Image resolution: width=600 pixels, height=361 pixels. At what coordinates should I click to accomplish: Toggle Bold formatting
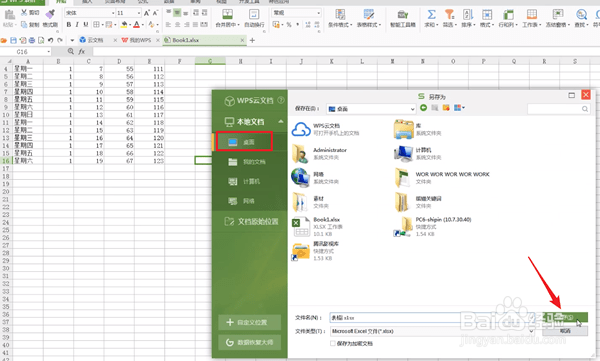click(x=69, y=25)
